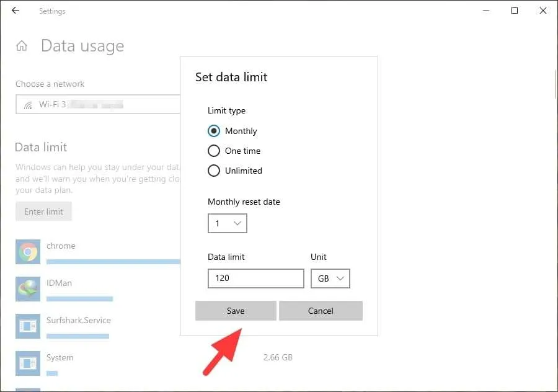Click the Monthly reset date label
Screen dimensions: 558x392
pos(244,202)
